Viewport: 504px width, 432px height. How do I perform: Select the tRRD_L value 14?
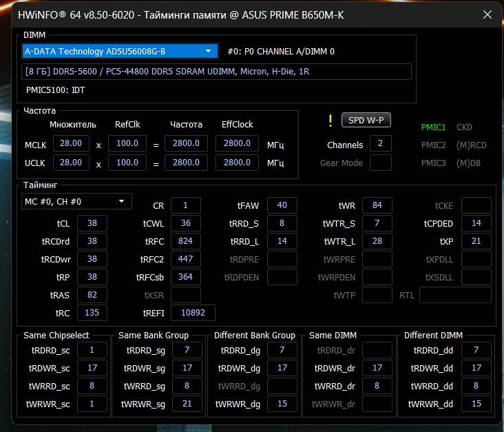[282, 241]
